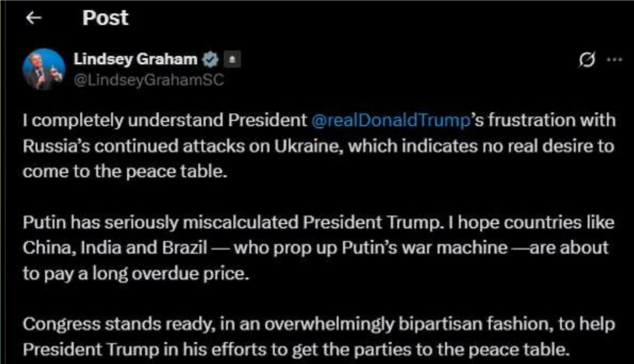The width and height of the screenshot is (634, 364).
Task: Click the final line starting "President Trump in his efforts"
Action: point(297,350)
